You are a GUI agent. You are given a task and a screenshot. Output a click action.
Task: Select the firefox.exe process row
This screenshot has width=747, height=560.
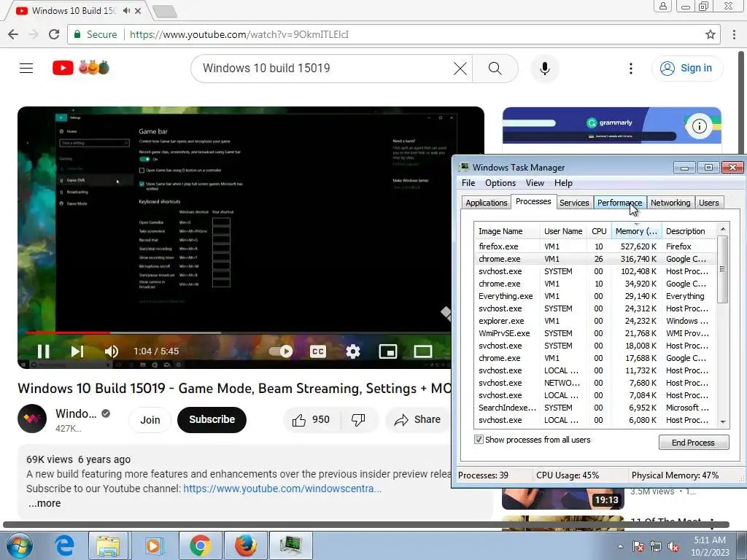595,246
